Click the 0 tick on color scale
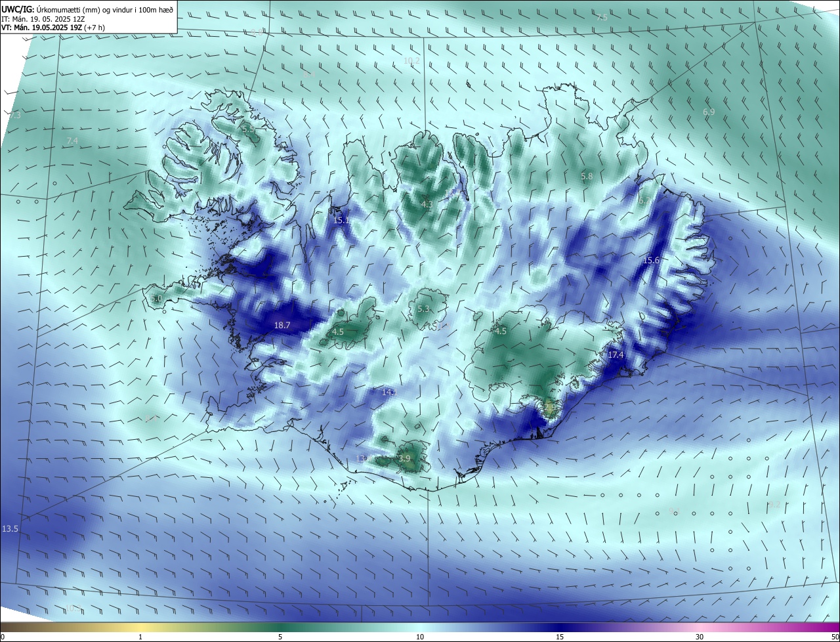The image size is (840, 642). (x=3, y=637)
